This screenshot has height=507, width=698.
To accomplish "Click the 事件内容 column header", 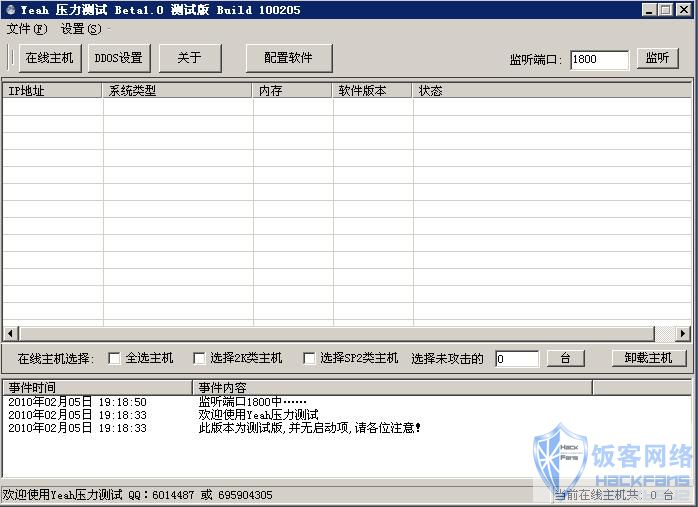I will point(393,387).
